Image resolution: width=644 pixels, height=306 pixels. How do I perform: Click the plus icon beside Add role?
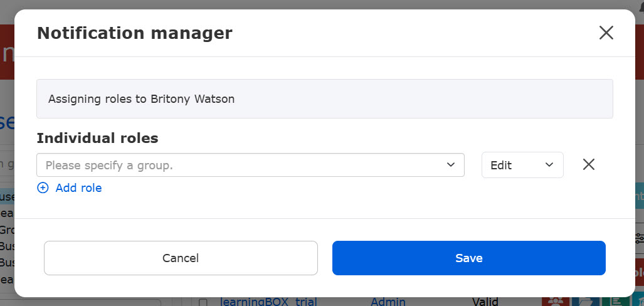(x=43, y=188)
